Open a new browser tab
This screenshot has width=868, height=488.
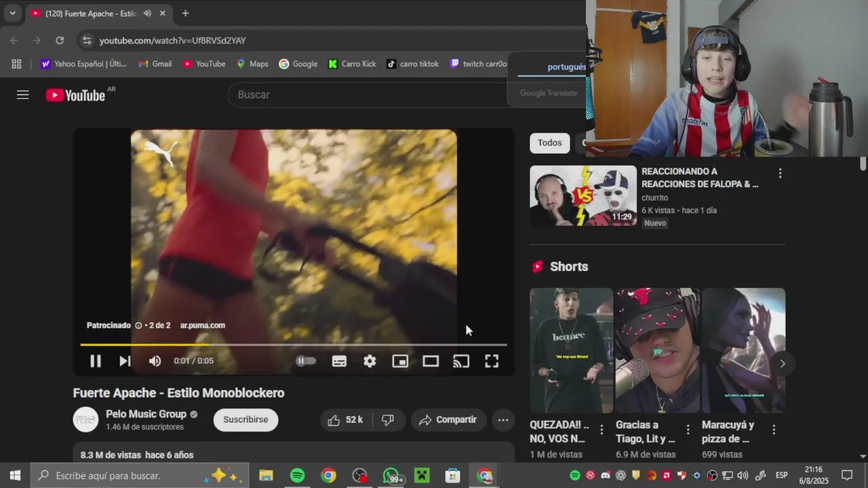[185, 14]
